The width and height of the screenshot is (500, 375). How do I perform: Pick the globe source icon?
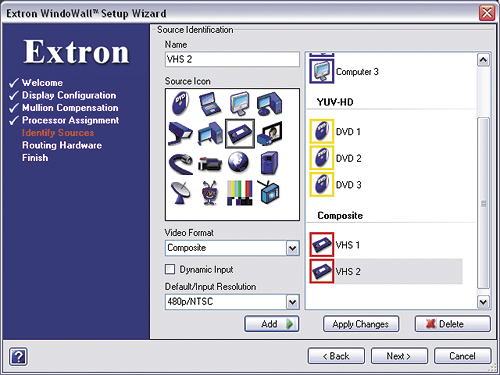click(238, 162)
